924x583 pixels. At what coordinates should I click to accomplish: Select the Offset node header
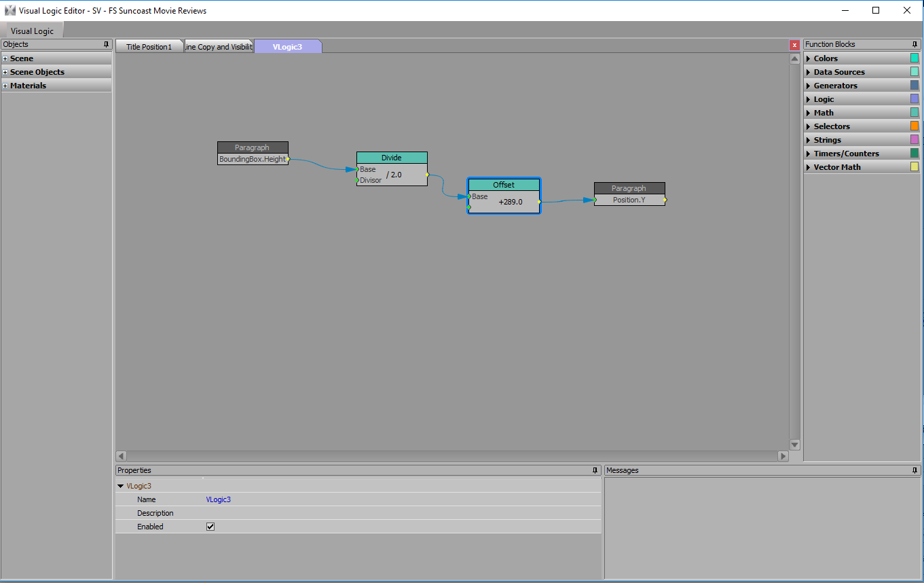[x=504, y=185]
